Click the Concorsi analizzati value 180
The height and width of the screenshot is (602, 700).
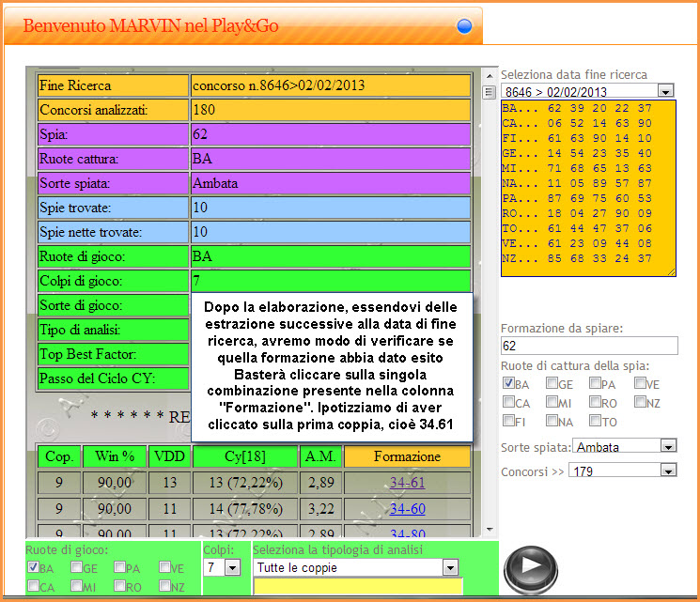(x=331, y=110)
